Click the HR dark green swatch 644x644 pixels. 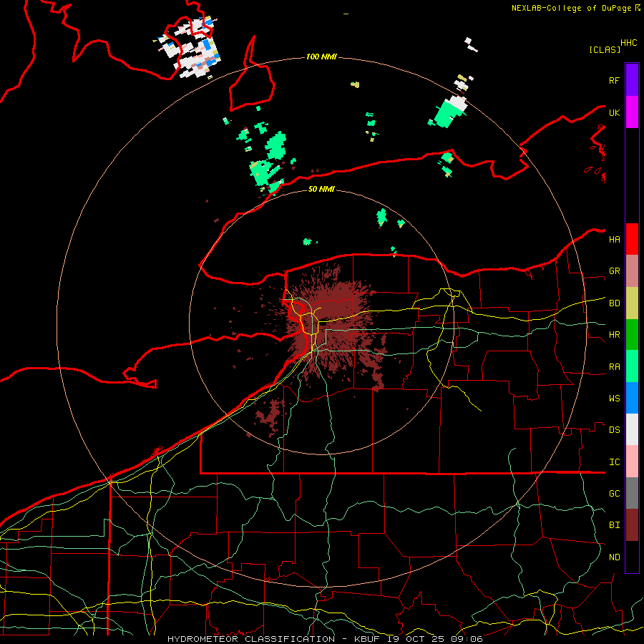pyautogui.click(x=632, y=334)
